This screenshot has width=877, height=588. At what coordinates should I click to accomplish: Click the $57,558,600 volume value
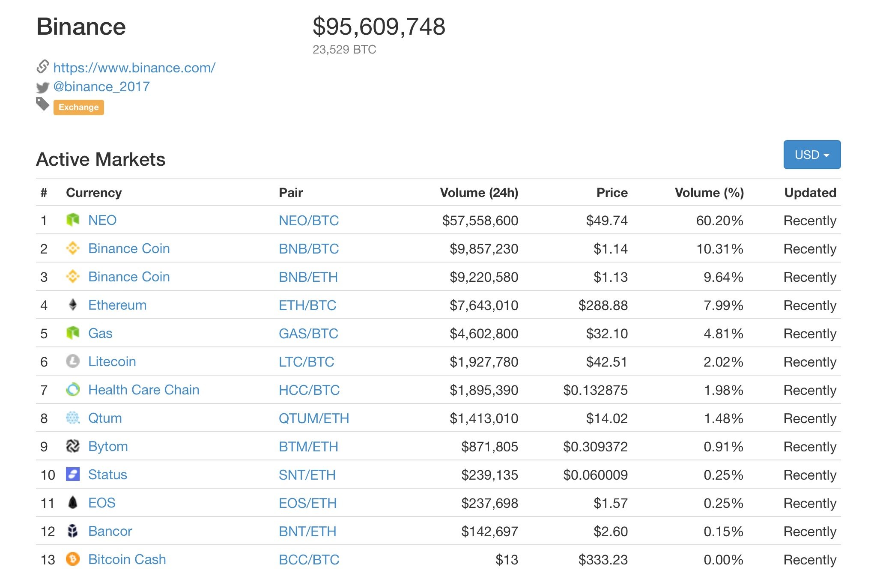click(x=480, y=221)
